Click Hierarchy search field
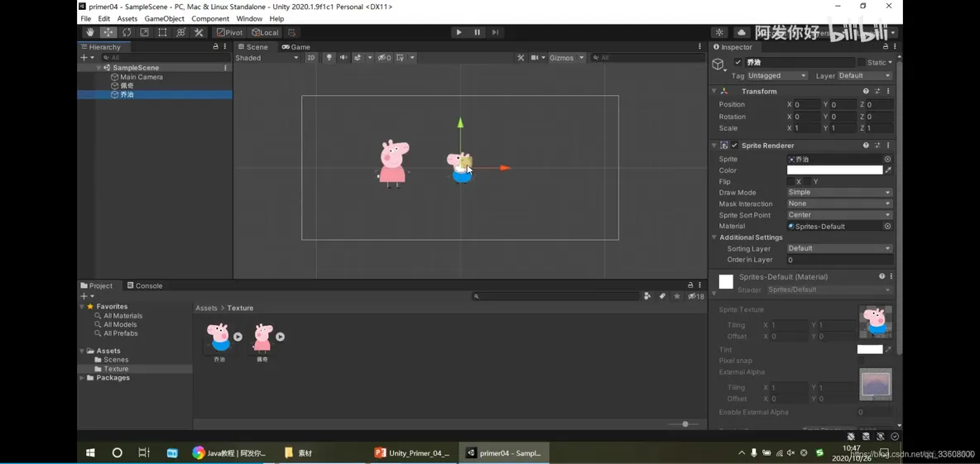The width and height of the screenshot is (980, 464). coord(165,57)
